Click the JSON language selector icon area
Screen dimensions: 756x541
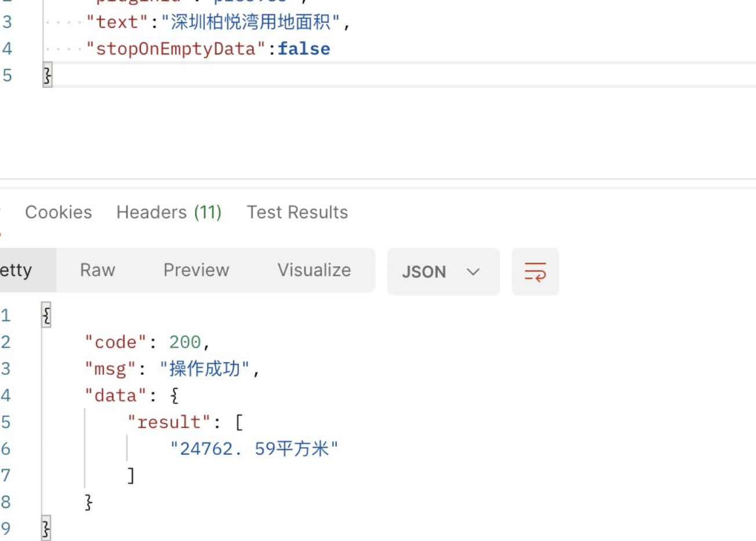tap(443, 271)
